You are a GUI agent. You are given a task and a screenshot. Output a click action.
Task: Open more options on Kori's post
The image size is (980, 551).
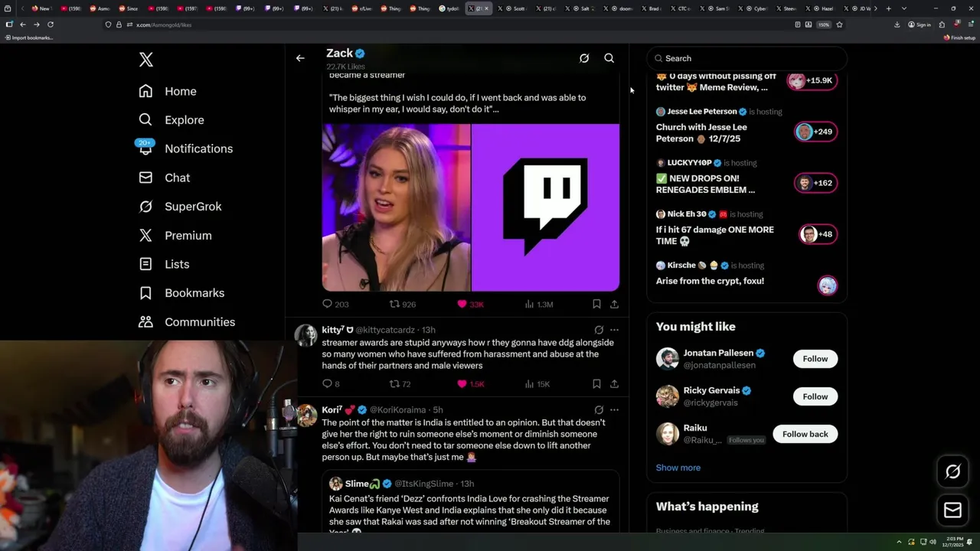[614, 409]
